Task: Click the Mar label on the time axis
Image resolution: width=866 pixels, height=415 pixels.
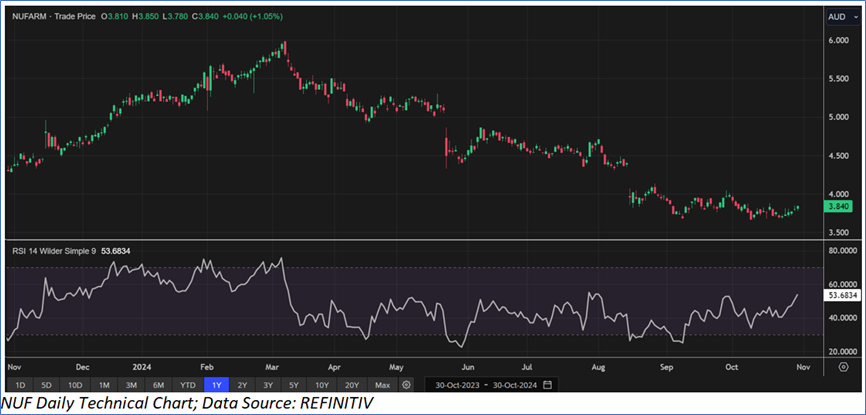Action: (272, 367)
